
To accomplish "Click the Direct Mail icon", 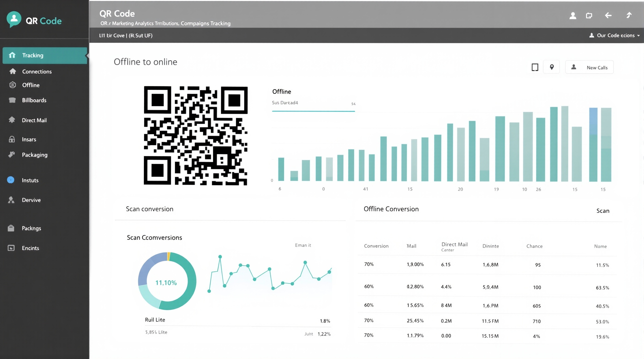I will pyautogui.click(x=12, y=120).
